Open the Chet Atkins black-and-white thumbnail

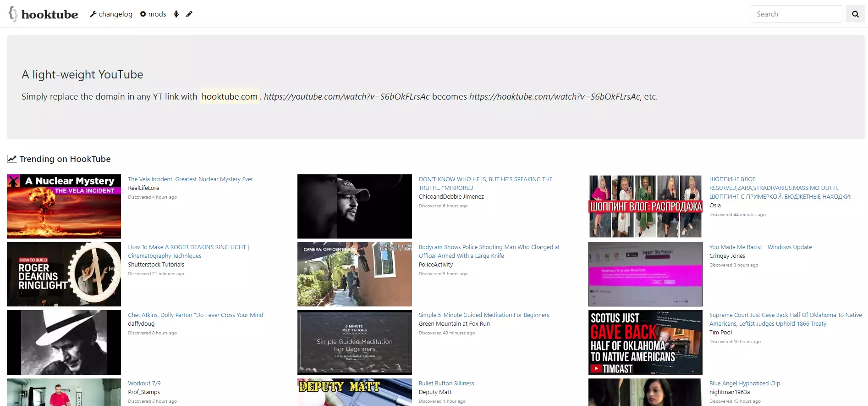pyautogui.click(x=64, y=342)
